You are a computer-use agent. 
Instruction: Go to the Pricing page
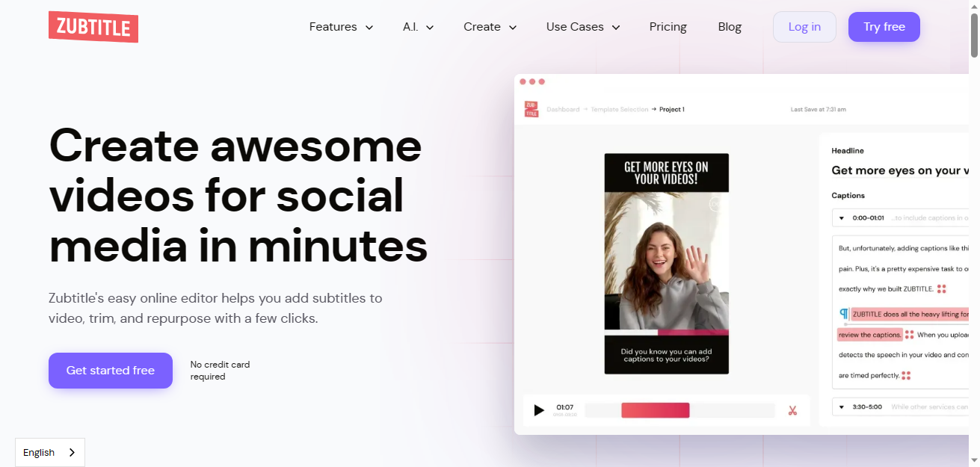668,27
